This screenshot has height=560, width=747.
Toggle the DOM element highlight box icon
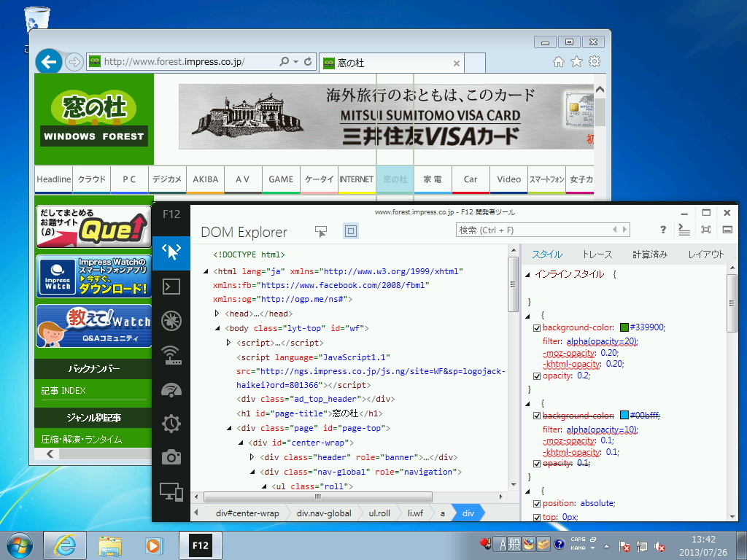(x=351, y=231)
